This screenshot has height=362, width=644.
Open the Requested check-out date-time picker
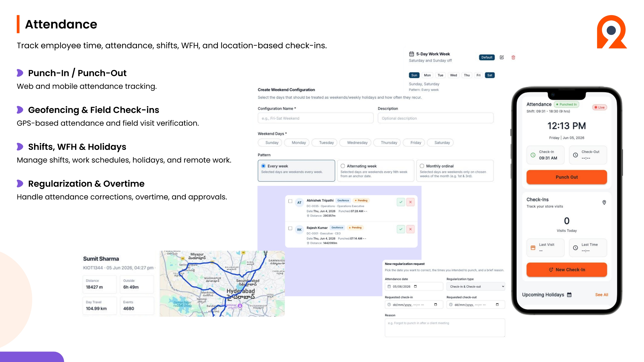click(x=497, y=305)
